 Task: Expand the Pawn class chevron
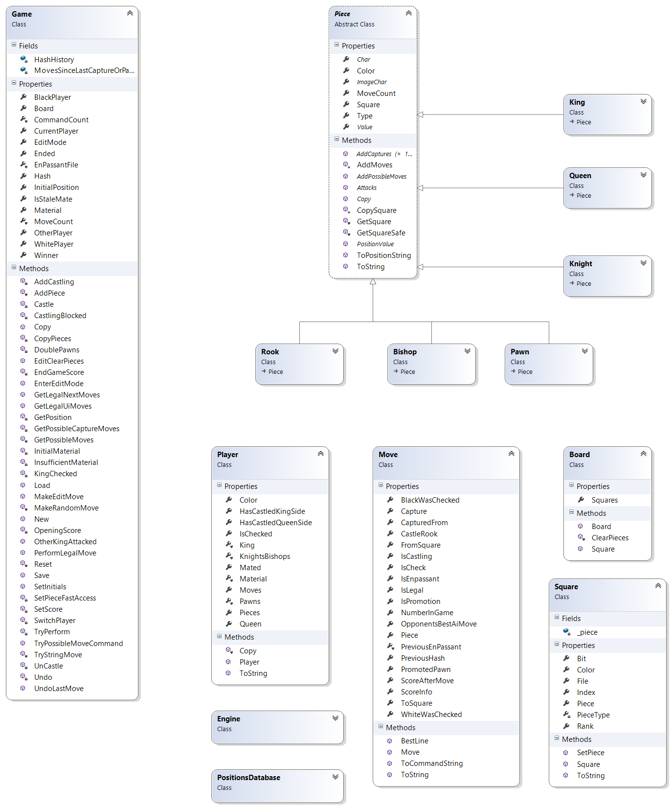(x=585, y=351)
